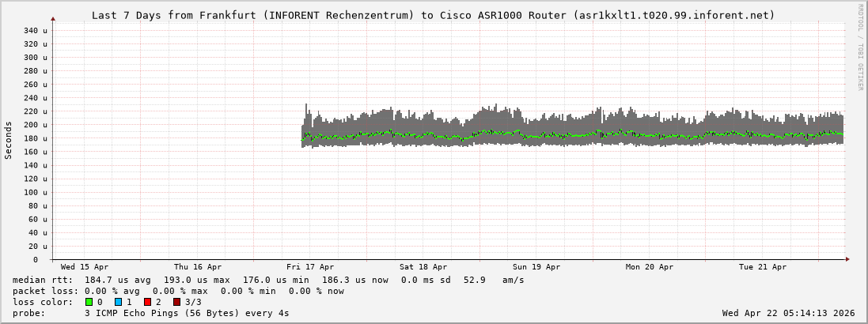
Task: Select the Wed 15 Apr date label
Action: tap(85, 267)
